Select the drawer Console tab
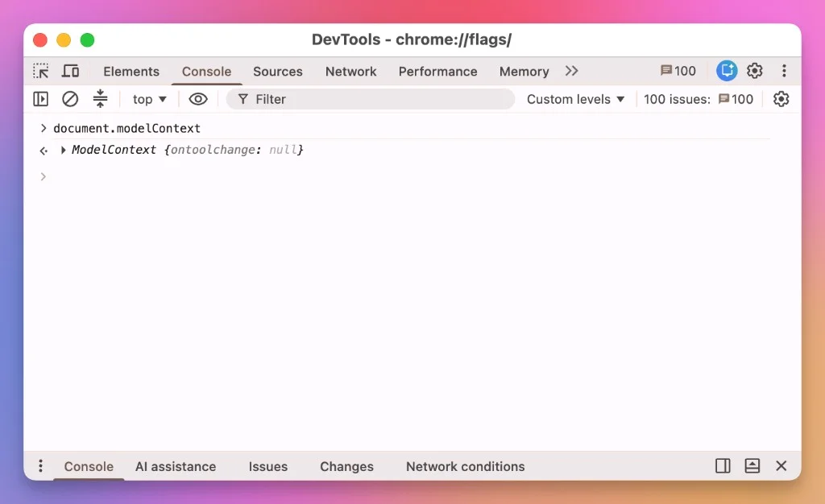 (x=89, y=467)
